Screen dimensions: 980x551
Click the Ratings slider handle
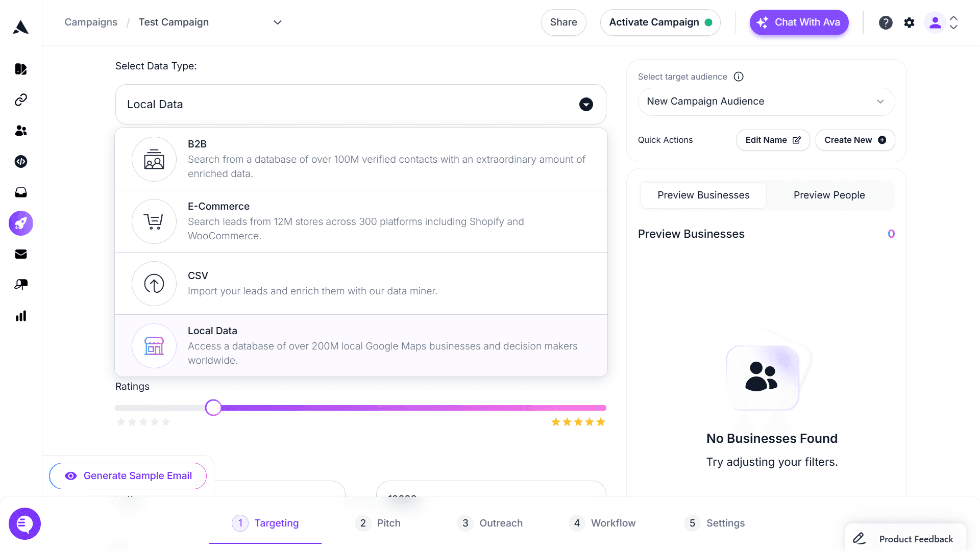(213, 408)
